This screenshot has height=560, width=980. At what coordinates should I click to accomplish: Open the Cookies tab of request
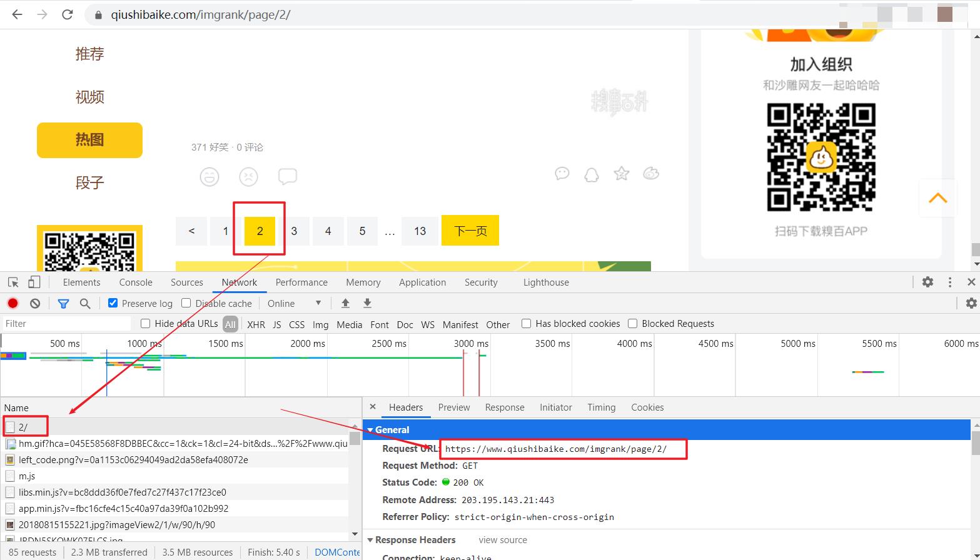pos(647,407)
